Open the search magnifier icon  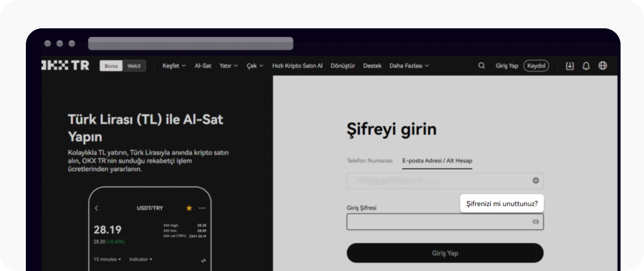482,66
